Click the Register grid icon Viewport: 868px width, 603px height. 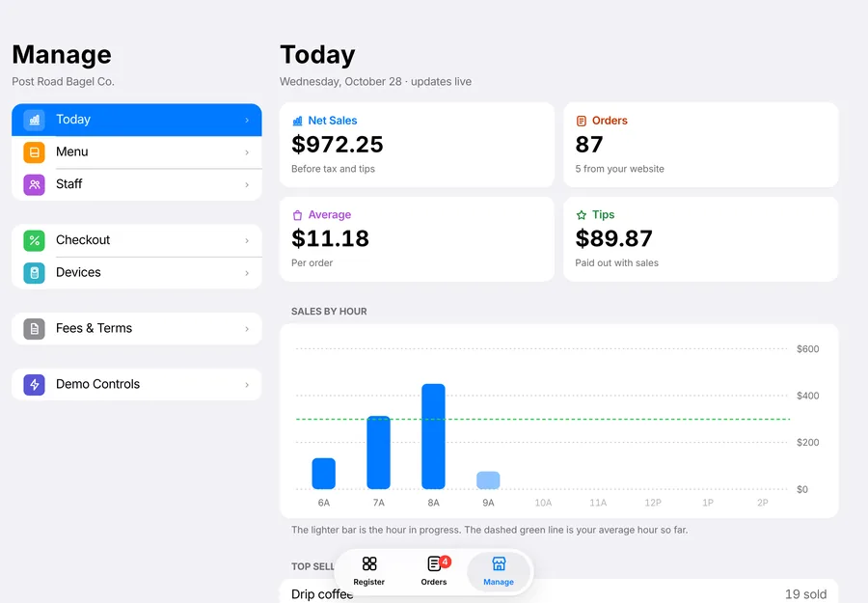click(x=369, y=563)
